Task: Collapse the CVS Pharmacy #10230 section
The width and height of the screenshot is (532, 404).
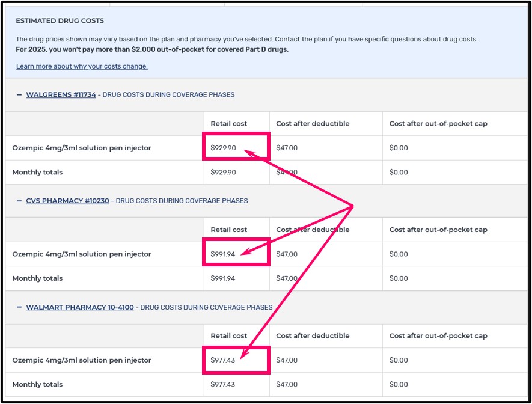Action: (x=19, y=201)
